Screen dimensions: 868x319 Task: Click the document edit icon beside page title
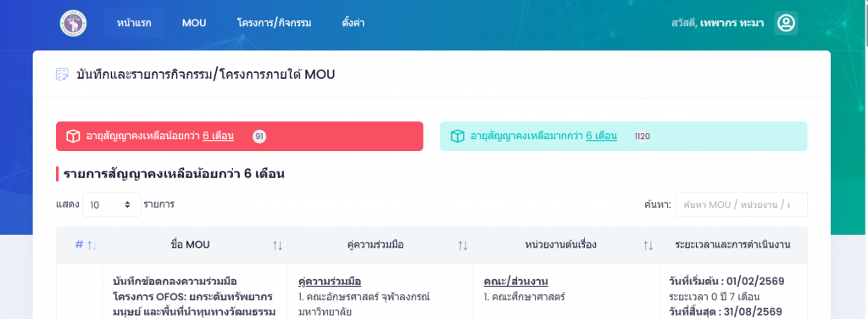point(63,74)
